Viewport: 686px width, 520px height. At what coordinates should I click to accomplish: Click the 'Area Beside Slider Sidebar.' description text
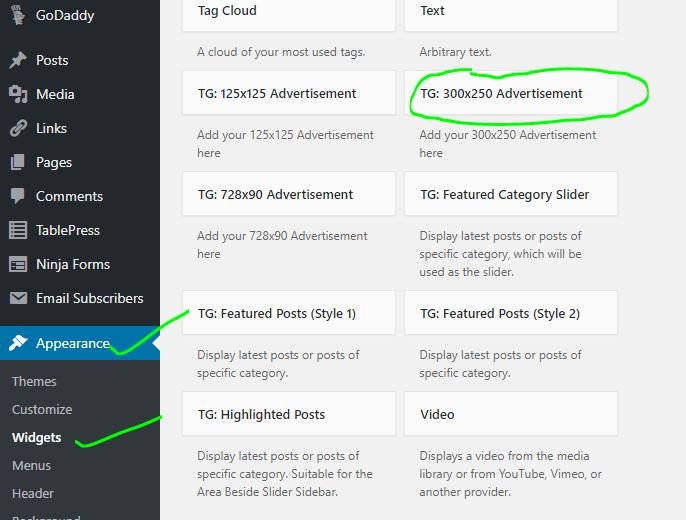pos(267,492)
